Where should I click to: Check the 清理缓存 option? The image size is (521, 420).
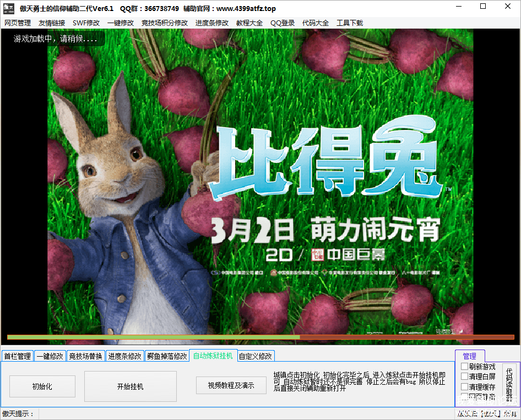tap(465, 387)
